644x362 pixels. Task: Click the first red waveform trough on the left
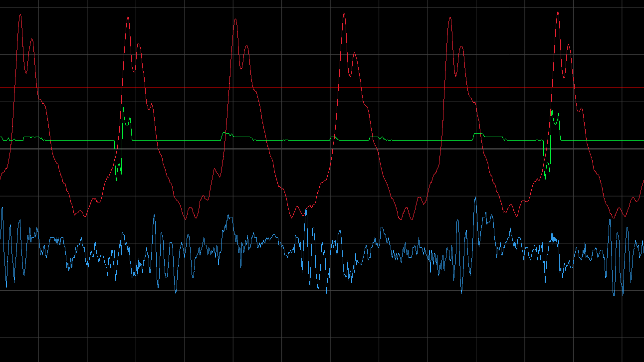84,216
